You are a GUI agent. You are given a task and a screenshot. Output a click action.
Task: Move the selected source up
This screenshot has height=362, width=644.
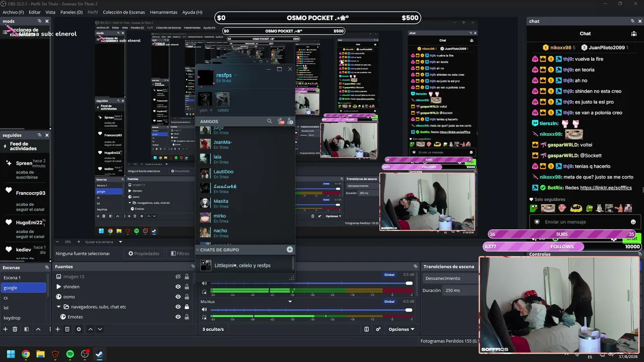pyautogui.click(x=91, y=329)
